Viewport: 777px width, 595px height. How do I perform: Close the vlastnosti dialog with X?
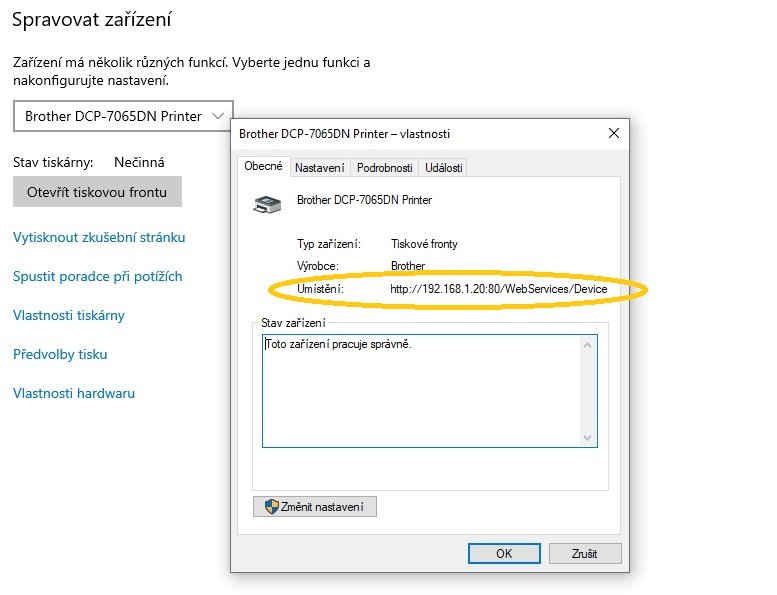(614, 133)
